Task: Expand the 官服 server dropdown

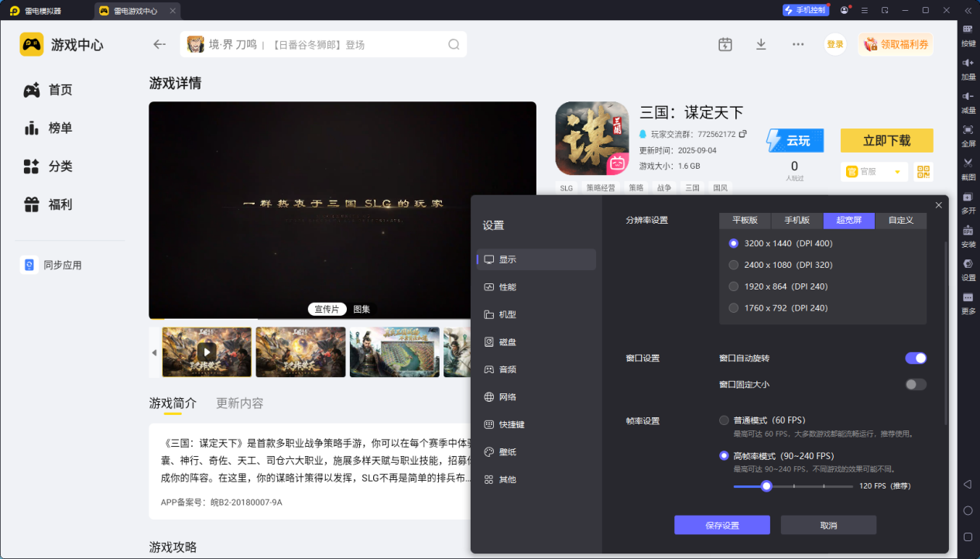Action: [x=897, y=172]
